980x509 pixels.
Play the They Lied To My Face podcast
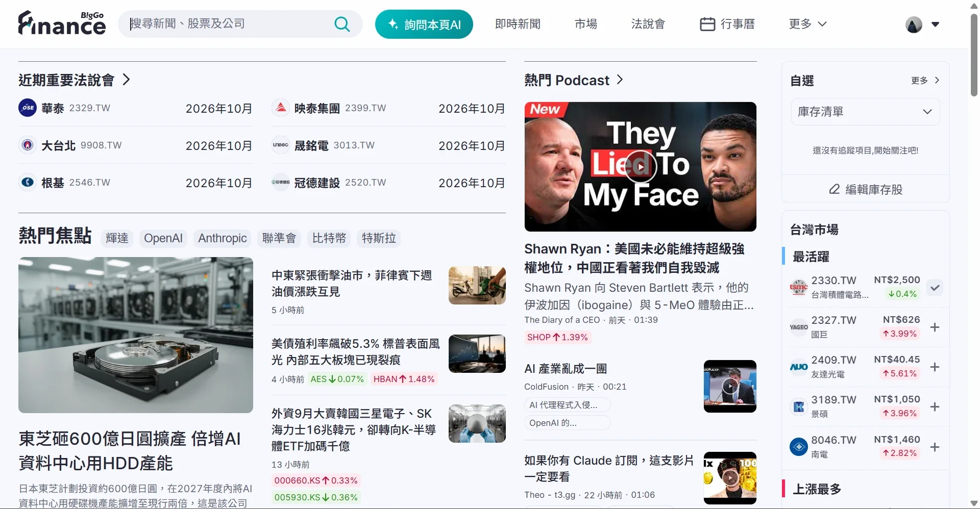pos(641,166)
